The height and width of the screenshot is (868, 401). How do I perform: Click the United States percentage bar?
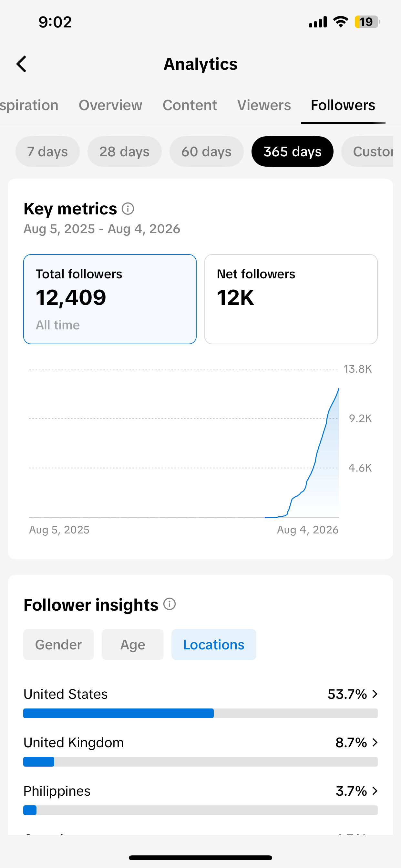coord(200,713)
